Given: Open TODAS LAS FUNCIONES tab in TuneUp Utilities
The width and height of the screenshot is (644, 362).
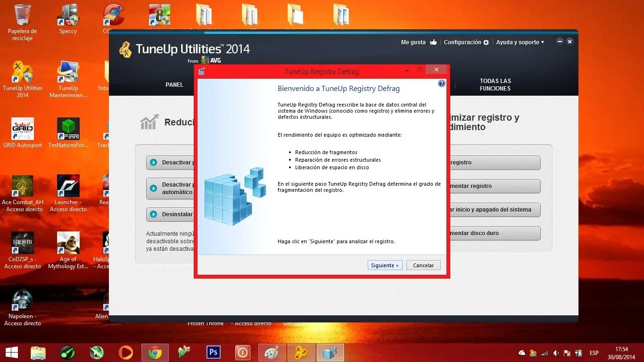Looking at the screenshot, I should click(x=495, y=85).
